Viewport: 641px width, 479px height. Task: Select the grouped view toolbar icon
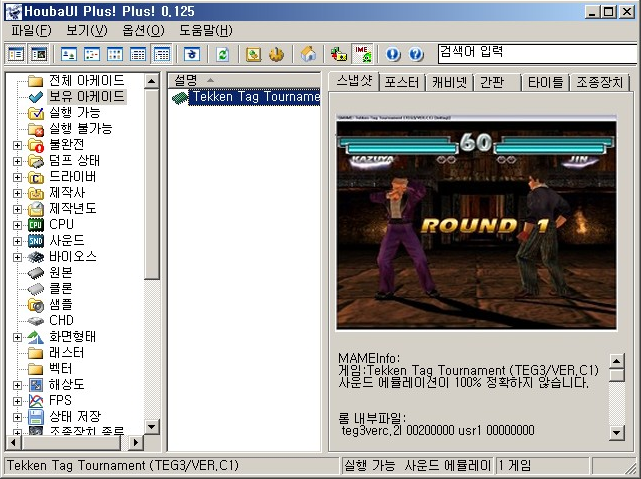(x=161, y=54)
